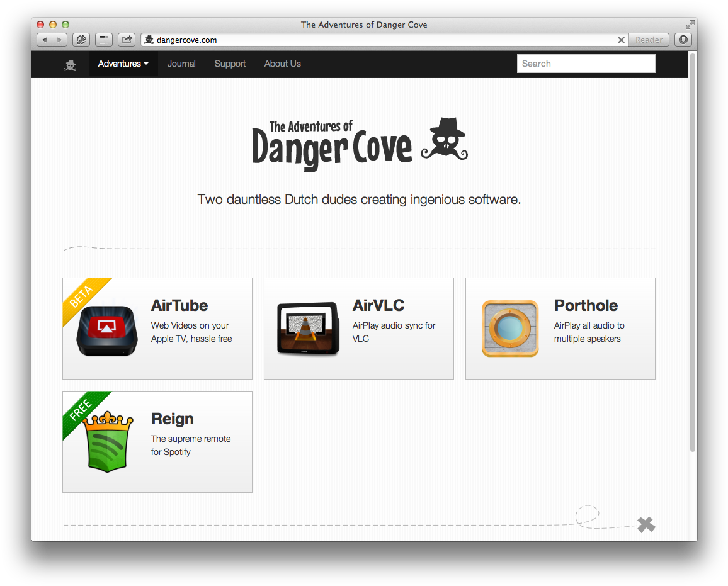Show the bookmarks sidebar icon in toolbar
This screenshot has width=728, height=586.
(104, 40)
